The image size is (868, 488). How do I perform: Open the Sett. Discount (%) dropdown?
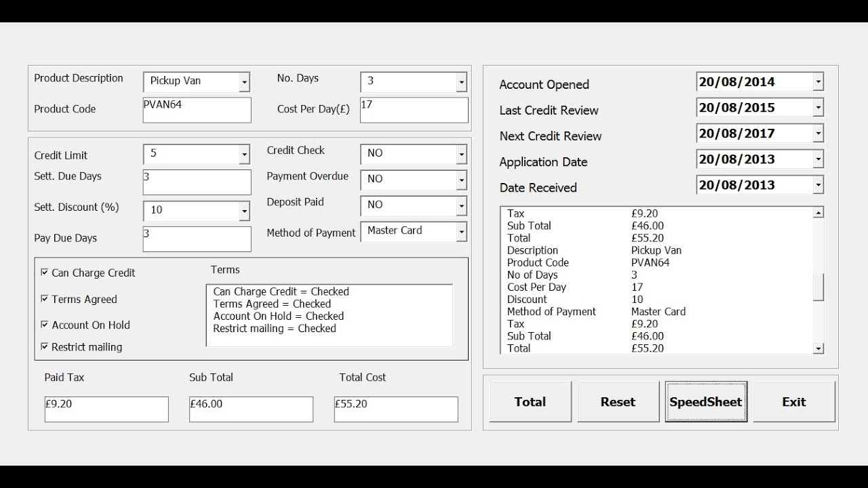point(244,211)
